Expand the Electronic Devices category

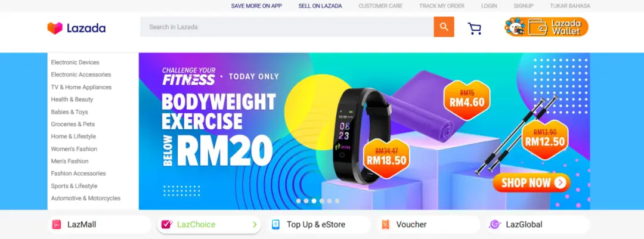75,63
